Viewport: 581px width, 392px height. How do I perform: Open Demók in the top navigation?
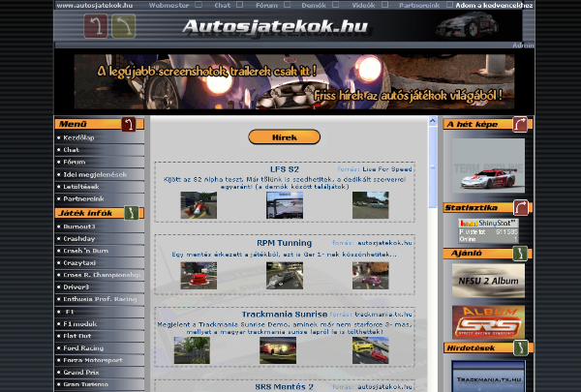(x=314, y=5)
